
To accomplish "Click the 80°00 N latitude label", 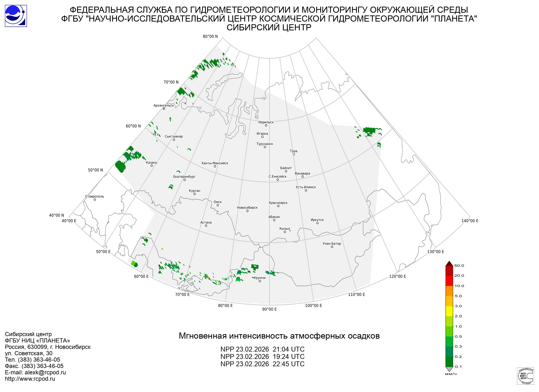I will (x=210, y=37).
